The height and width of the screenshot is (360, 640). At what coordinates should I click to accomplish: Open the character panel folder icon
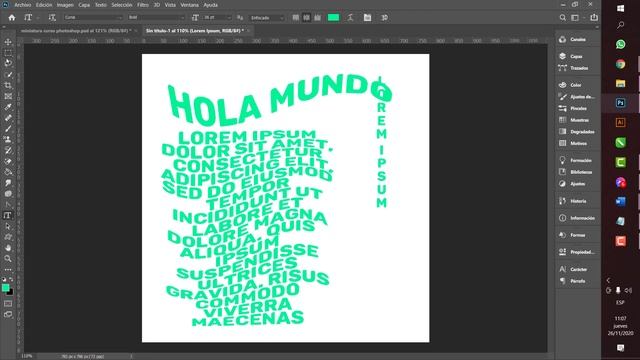pos(367,18)
